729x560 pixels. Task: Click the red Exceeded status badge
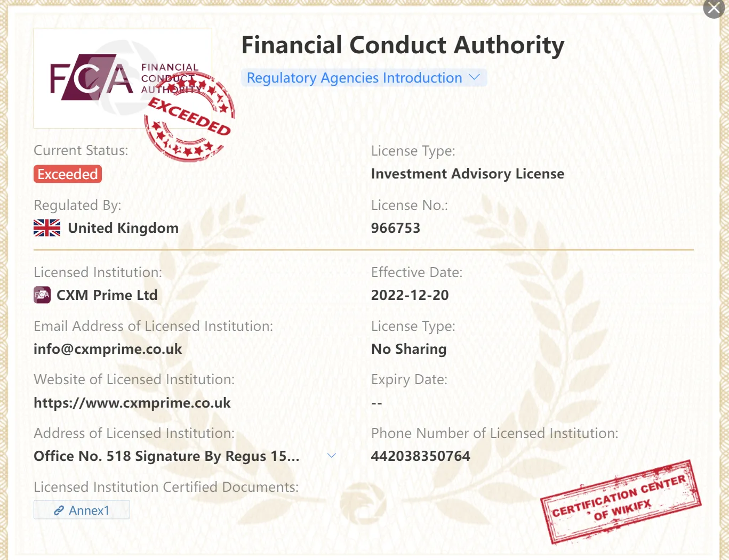pyautogui.click(x=68, y=174)
